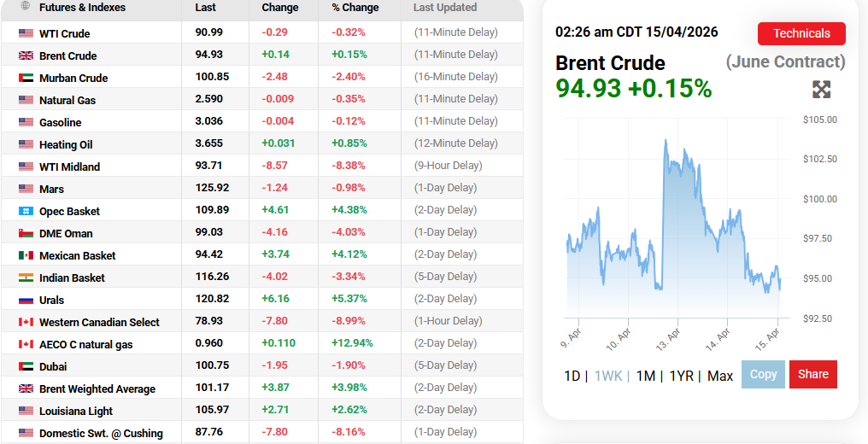The height and width of the screenshot is (444, 868).
Task: Open the WTI Midland link
Action: 70,166
